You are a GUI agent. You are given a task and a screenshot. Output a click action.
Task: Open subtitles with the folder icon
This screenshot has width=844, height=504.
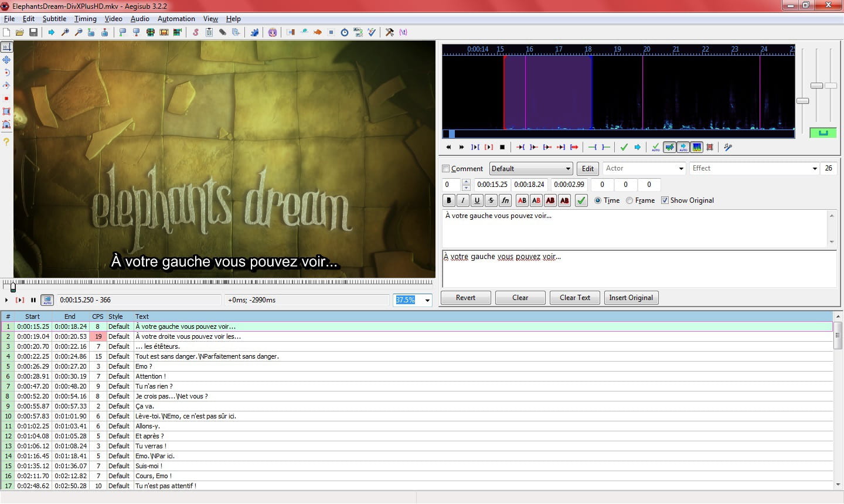click(20, 32)
